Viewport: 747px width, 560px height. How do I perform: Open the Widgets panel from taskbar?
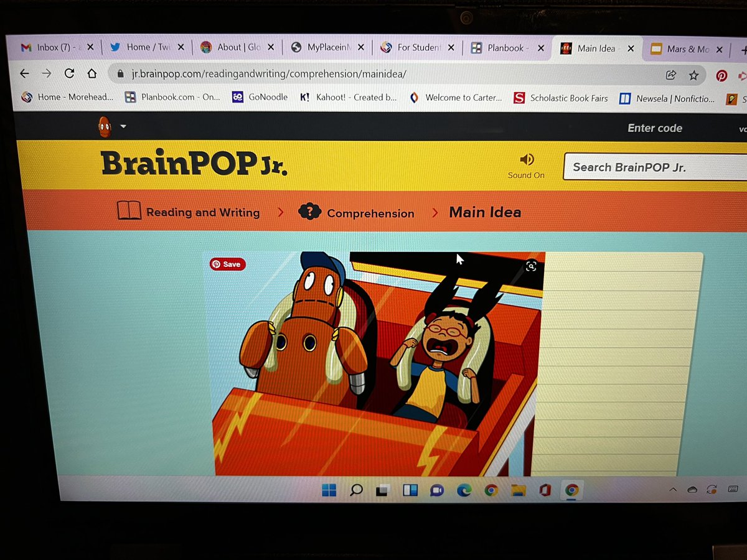coord(410,491)
